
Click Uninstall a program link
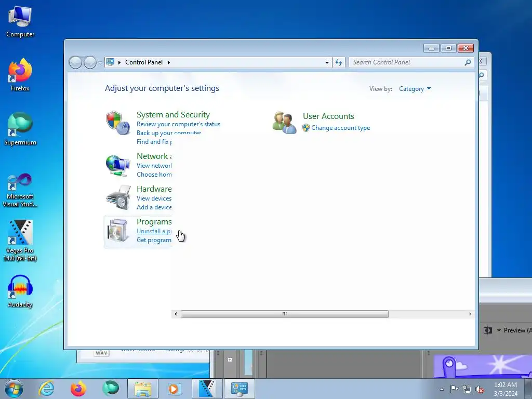[154, 231]
